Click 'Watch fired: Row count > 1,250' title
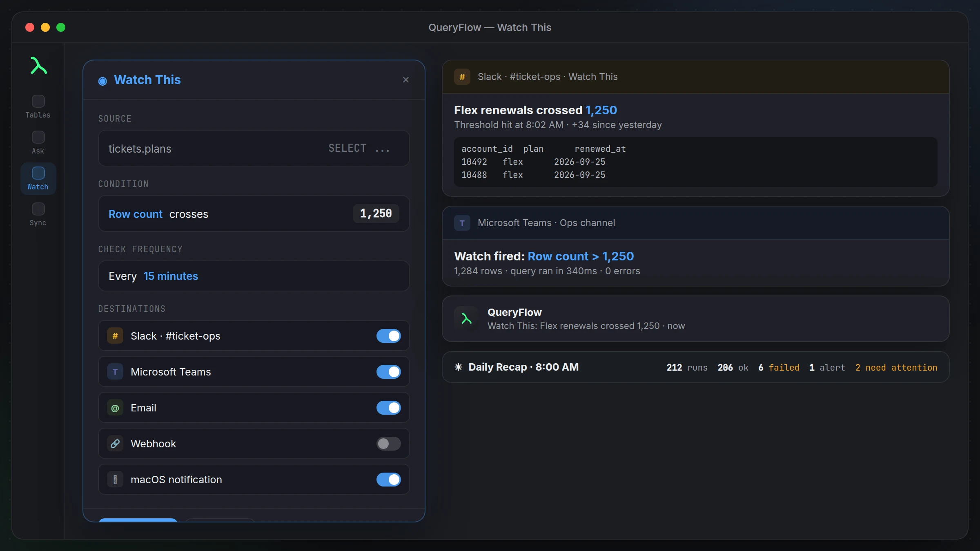The width and height of the screenshot is (980, 551). click(544, 256)
